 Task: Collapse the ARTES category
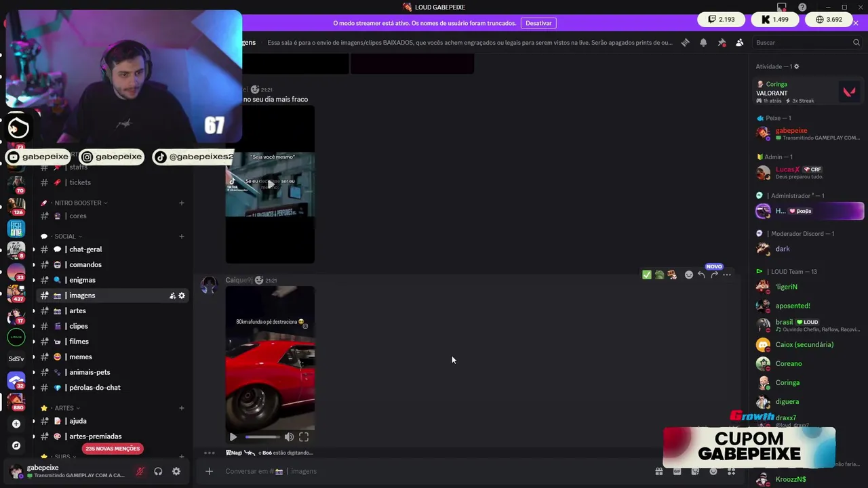click(x=64, y=408)
